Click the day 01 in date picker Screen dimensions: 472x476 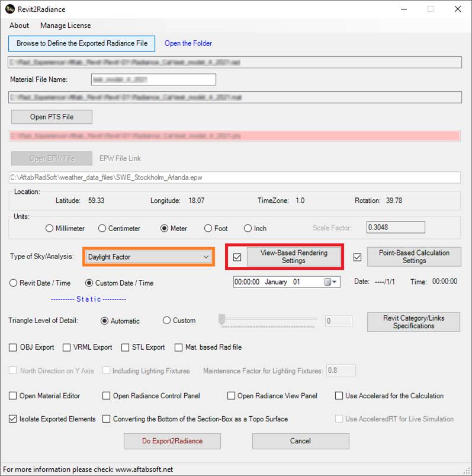click(x=296, y=282)
